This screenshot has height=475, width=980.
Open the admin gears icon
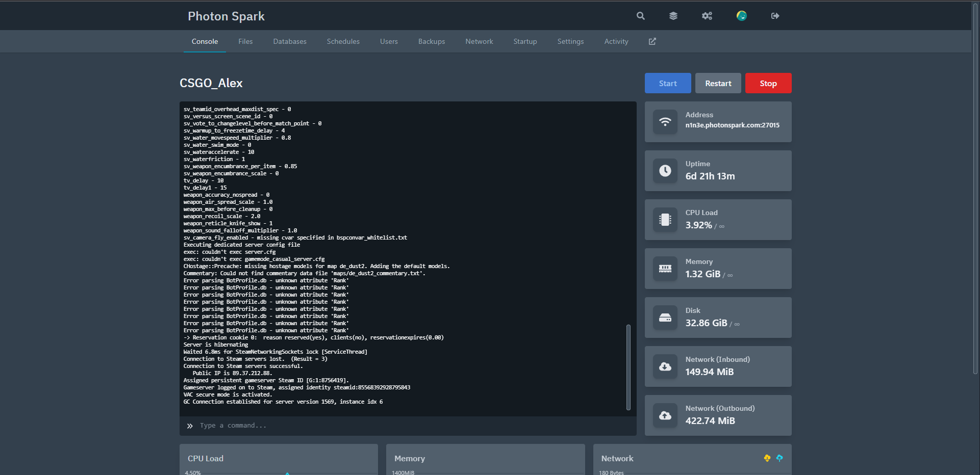pyautogui.click(x=707, y=16)
